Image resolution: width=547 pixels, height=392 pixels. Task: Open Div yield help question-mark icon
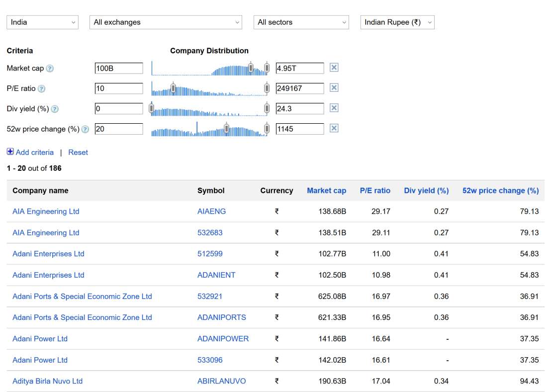(x=55, y=109)
